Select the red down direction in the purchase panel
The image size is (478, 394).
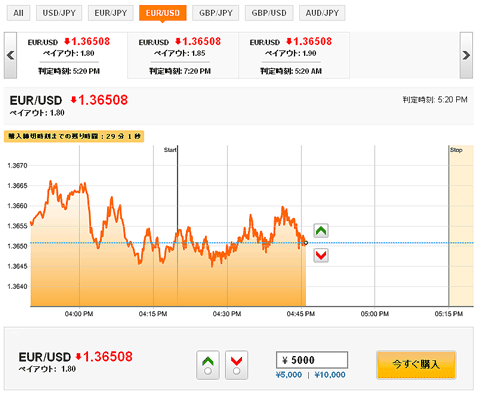(236, 365)
